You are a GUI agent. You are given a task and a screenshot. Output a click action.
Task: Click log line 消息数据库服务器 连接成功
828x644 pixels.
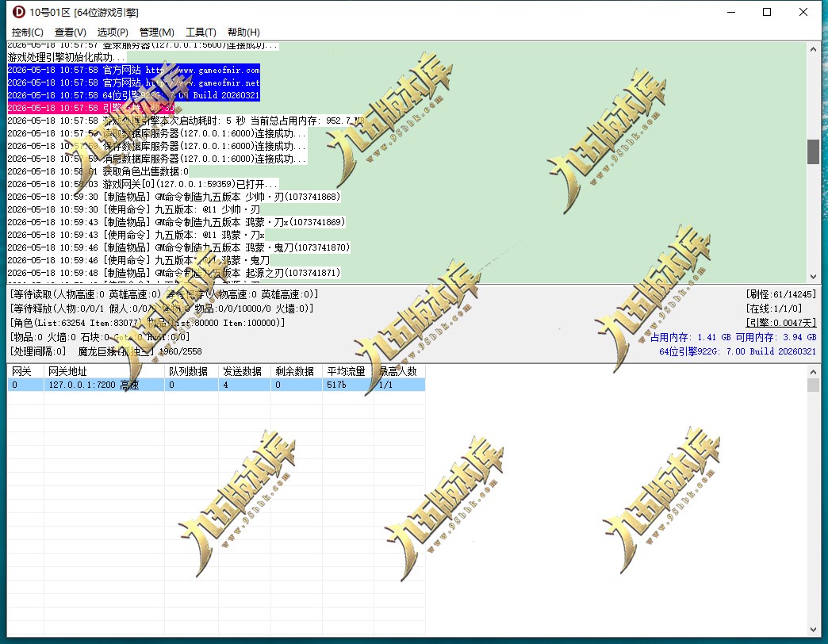coord(157,159)
